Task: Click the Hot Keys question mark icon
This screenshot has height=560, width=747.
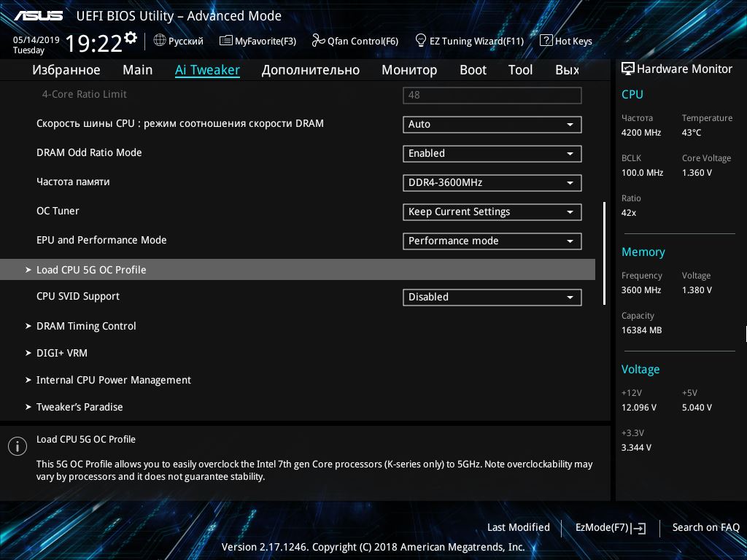Action: click(x=546, y=41)
